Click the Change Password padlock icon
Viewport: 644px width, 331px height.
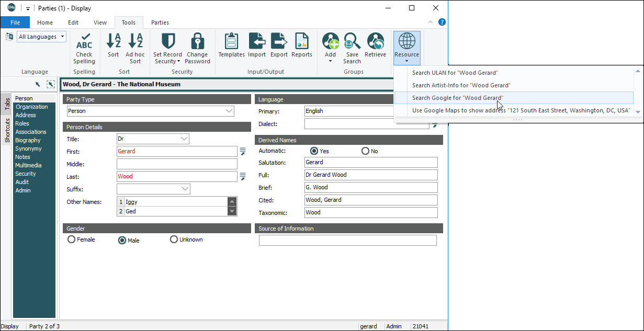[197, 42]
